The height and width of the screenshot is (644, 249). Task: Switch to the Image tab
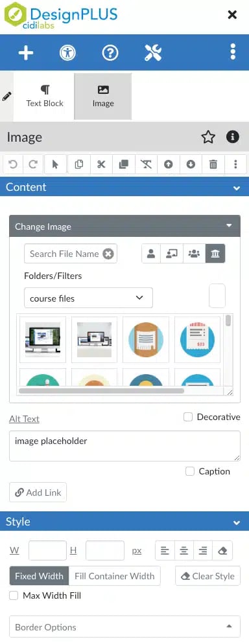click(x=103, y=96)
